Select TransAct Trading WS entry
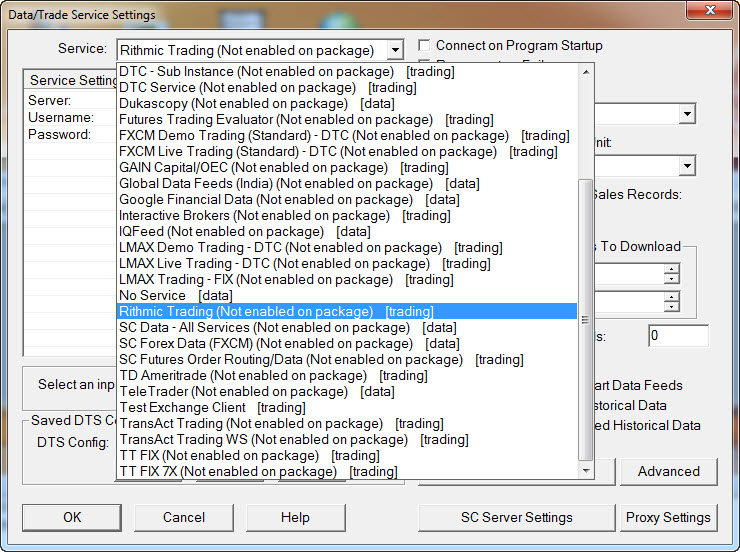 346,440
